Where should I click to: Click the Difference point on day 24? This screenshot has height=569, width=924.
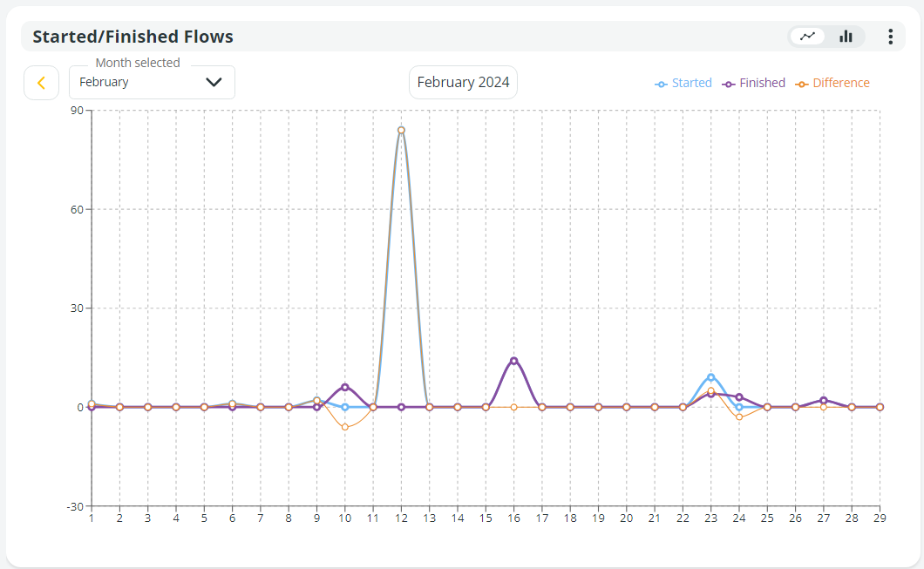click(x=739, y=417)
